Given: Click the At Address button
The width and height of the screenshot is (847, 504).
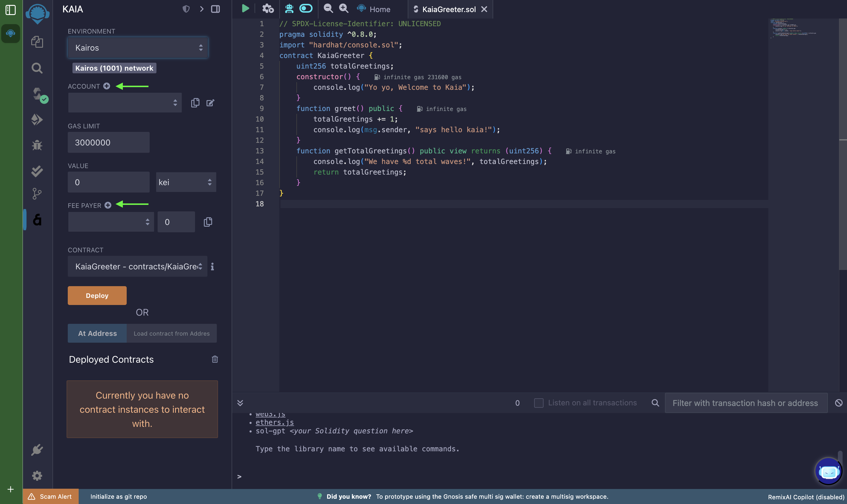Looking at the screenshot, I should click(97, 333).
